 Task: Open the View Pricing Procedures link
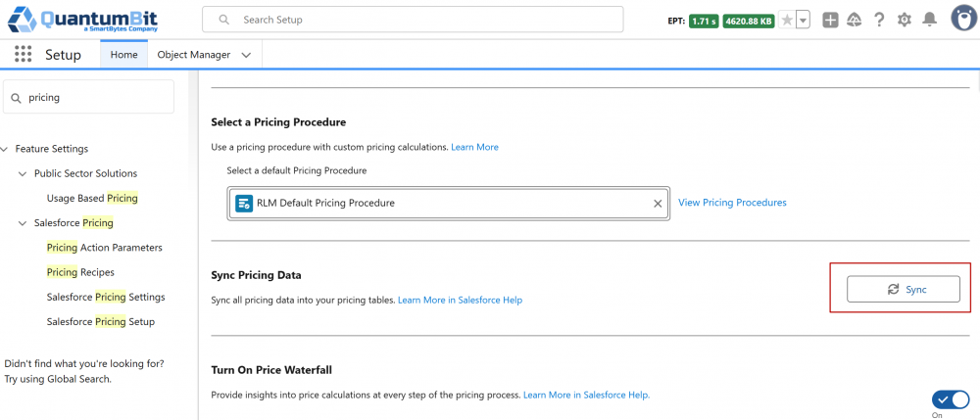(732, 203)
